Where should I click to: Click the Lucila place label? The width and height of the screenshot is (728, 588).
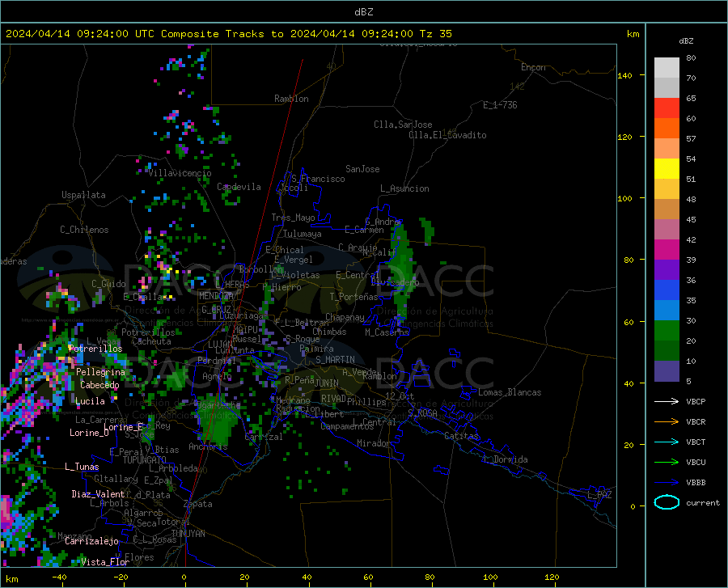(90, 401)
